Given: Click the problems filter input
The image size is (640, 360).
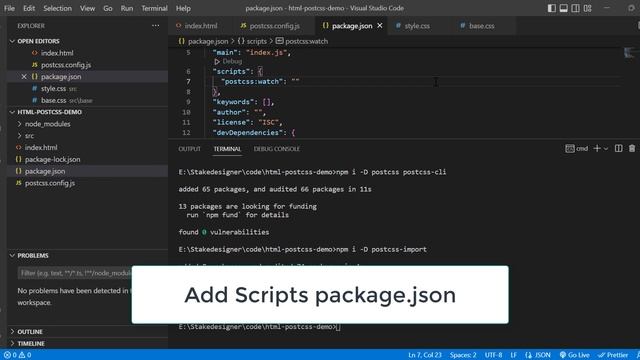Looking at the screenshot, I should pyautogui.click(x=76, y=273).
